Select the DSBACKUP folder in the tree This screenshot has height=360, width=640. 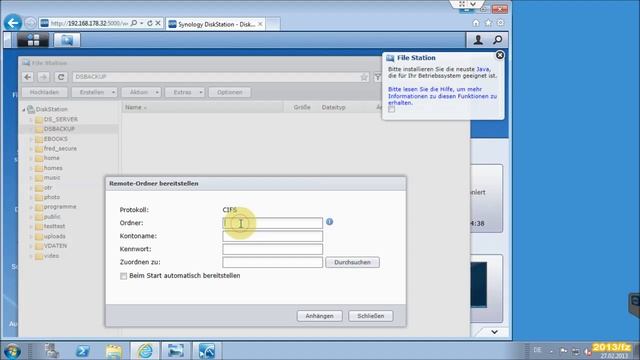click(59, 129)
